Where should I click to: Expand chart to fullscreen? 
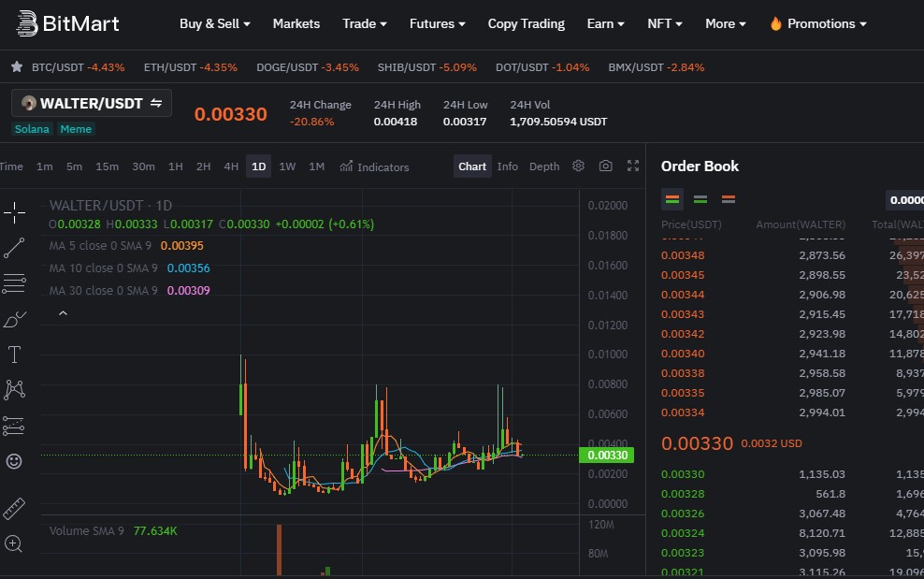(633, 166)
